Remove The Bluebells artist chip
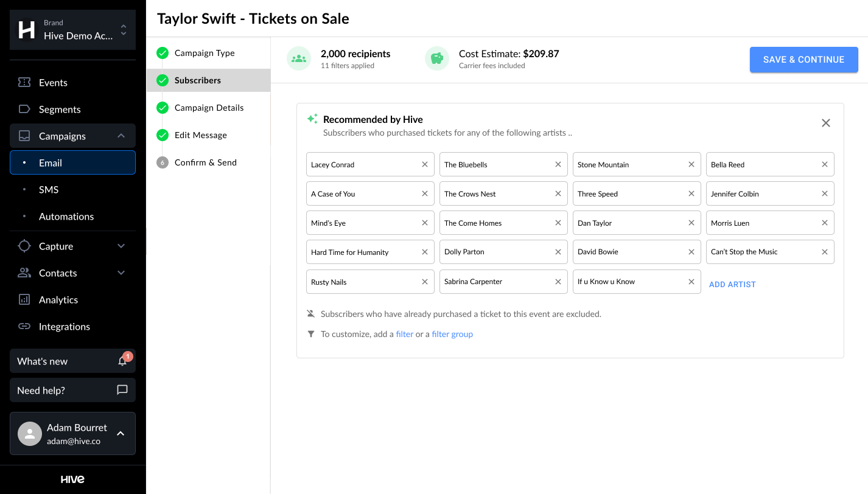This screenshot has width=868, height=494. [558, 164]
